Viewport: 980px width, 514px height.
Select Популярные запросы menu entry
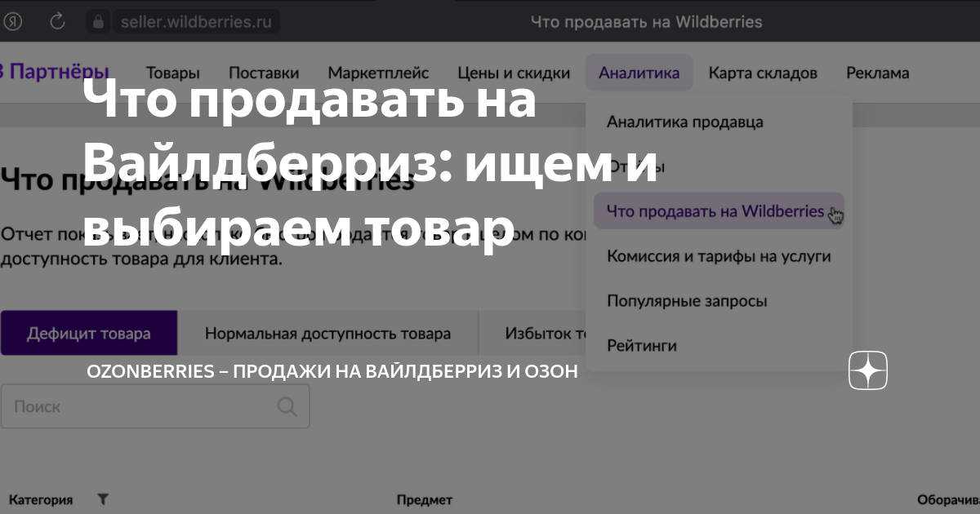click(x=687, y=301)
